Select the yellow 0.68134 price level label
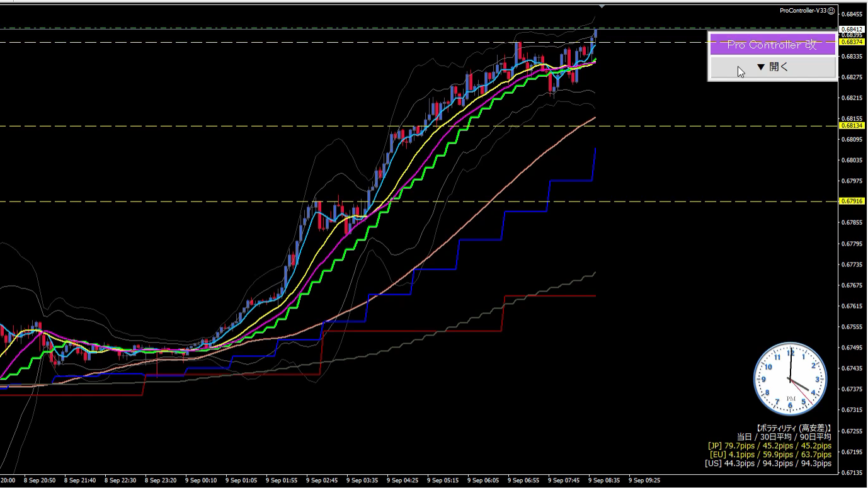The height and width of the screenshot is (488, 868). (x=852, y=125)
